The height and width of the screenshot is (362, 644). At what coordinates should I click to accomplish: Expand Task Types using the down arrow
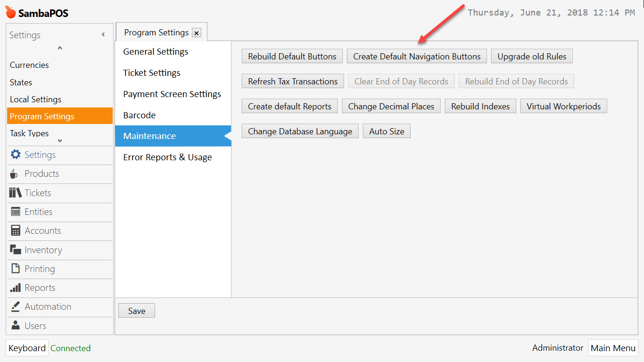[59, 140]
